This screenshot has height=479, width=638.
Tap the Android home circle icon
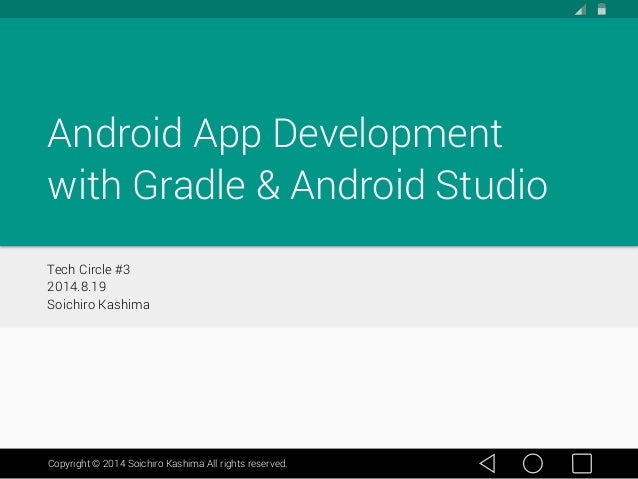(x=533, y=463)
